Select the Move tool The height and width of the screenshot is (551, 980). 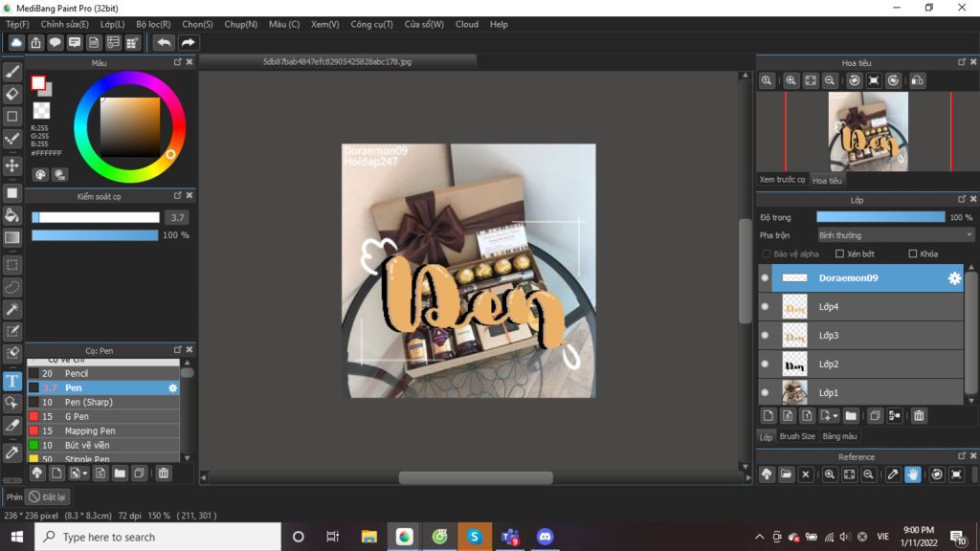coord(11,165)
